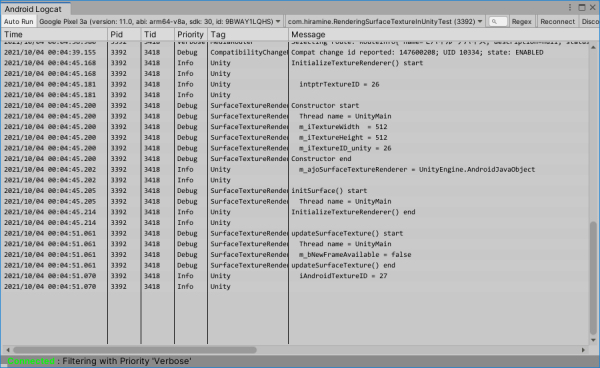Image resolution: width=600 pixels, height=368 pixels.
Task: Click the Tid 3418 in 'm_bNewFrameAvailable = false' row
Action: 152,255
